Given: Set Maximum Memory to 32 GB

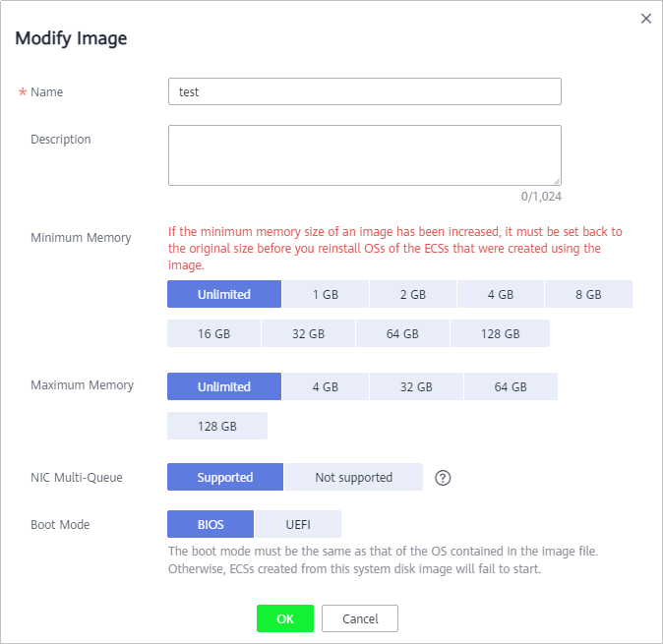Looking at the screenshot, I should [416, 386].
